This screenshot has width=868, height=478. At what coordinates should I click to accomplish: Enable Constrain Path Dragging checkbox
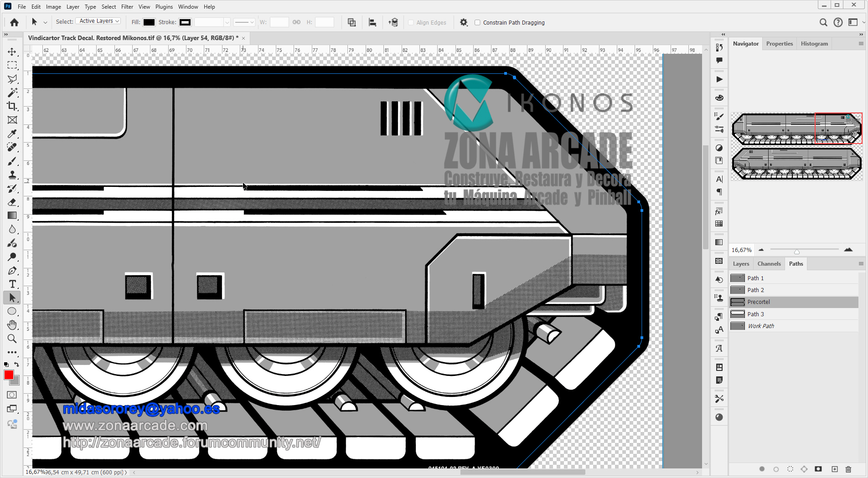point(477,22)
